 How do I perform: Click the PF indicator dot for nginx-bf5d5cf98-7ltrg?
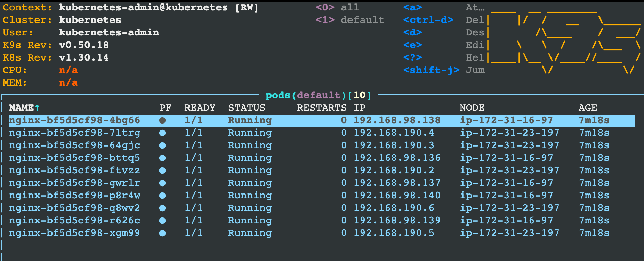pos(162,133)
